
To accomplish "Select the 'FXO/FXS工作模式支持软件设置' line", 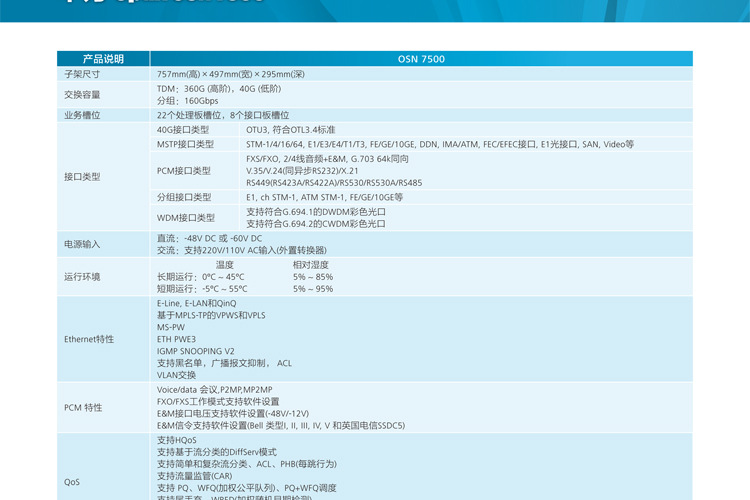I will [218, 401].
